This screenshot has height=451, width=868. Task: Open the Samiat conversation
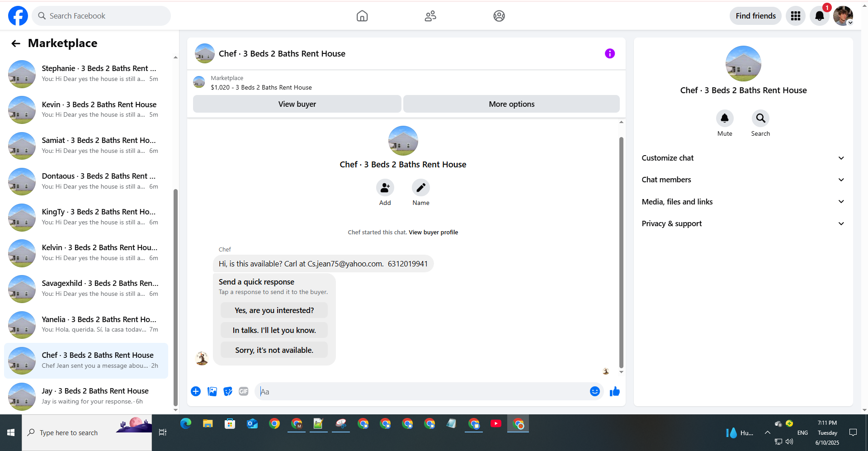(x=86, y=146)
